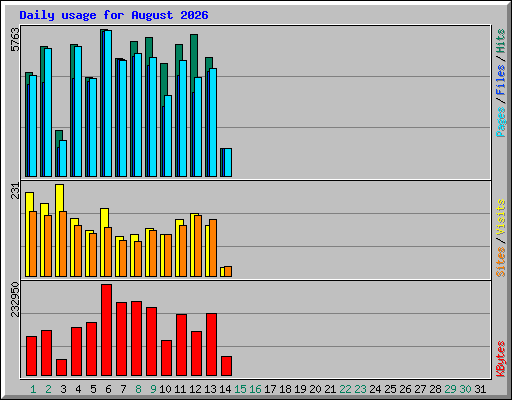Click the Visits legend label
Image resolution: width=512 pixels, height=400 pixels.
pyautogui.click(x=500, y=217)
